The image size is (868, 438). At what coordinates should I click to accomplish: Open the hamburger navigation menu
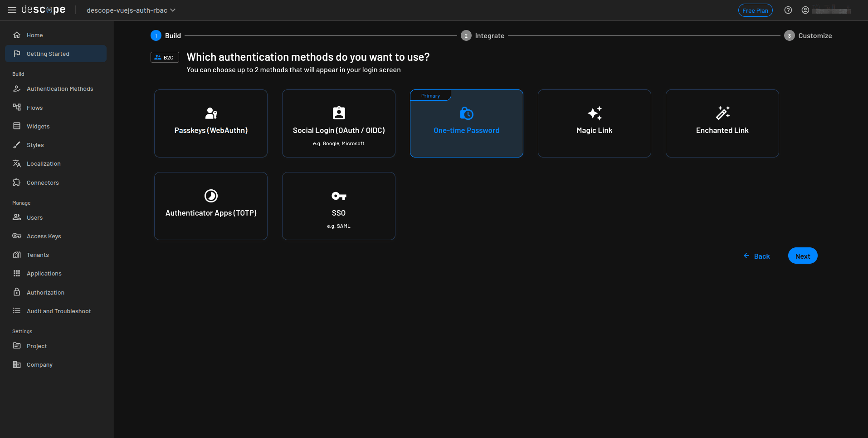12,10
